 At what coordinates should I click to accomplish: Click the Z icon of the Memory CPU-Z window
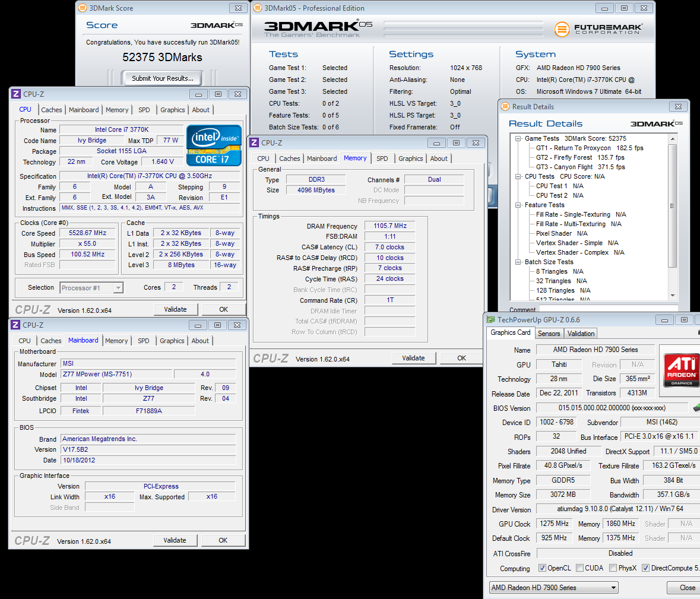pyautogui.click(x=254, y=143)
